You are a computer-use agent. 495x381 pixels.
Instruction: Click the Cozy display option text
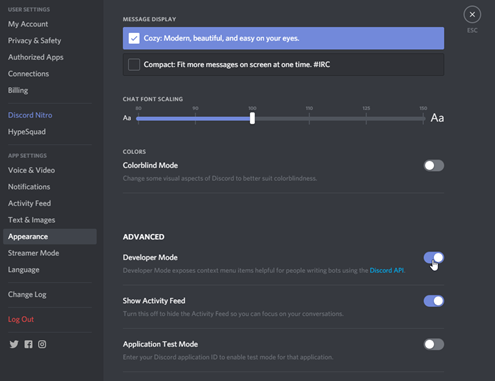coord(221,38)
